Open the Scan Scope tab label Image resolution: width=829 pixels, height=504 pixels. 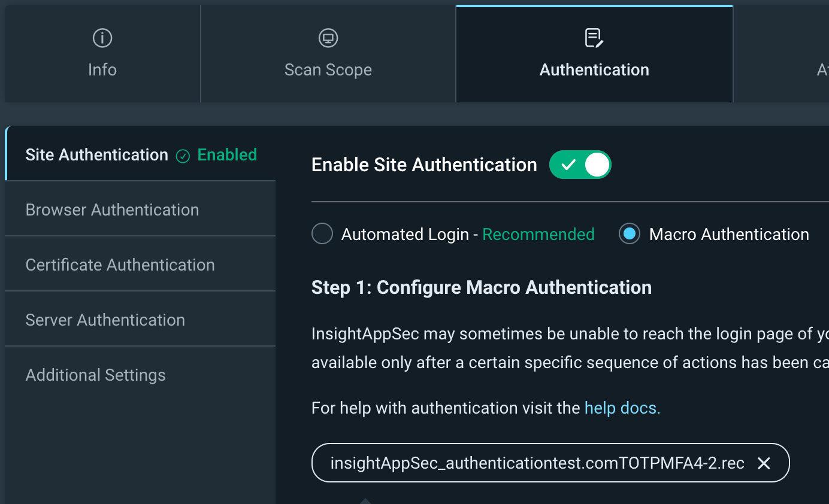[328, 70]
